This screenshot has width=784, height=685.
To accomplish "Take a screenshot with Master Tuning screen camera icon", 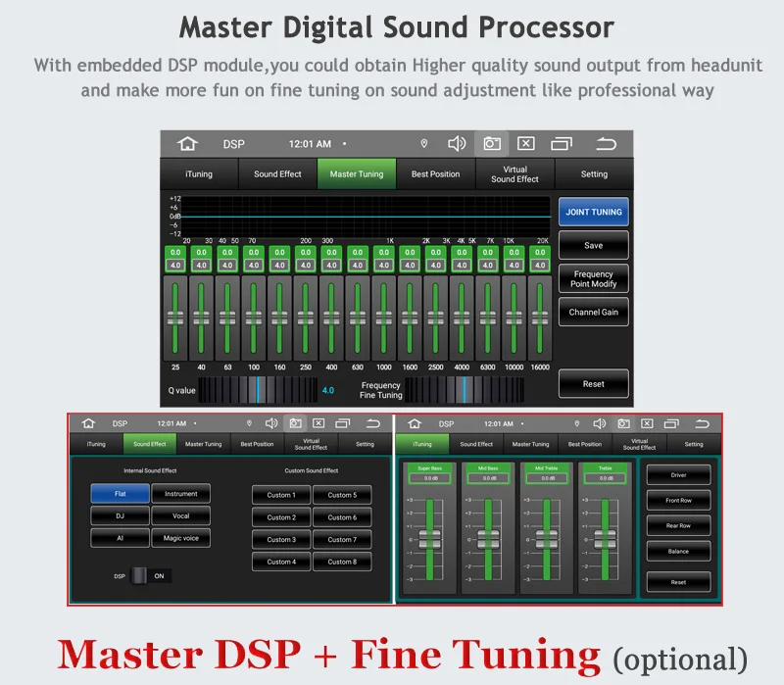I will click(x=492, y=144).
